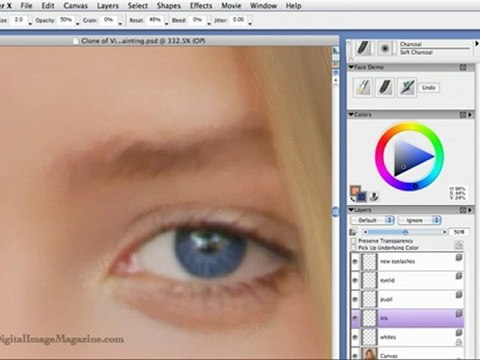Screen dimensions: 480x360
Task: Open the Default composite method dropdown
Action: click(x=372, y=220)
